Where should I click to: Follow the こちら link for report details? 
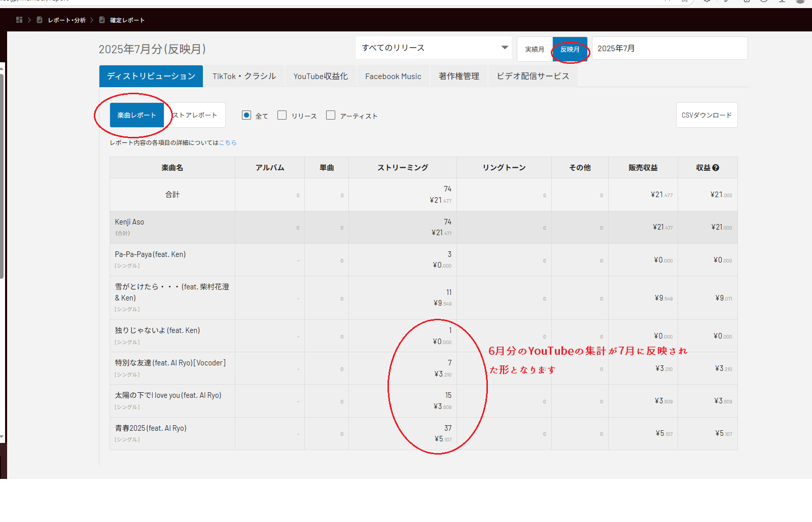point(228,143)
